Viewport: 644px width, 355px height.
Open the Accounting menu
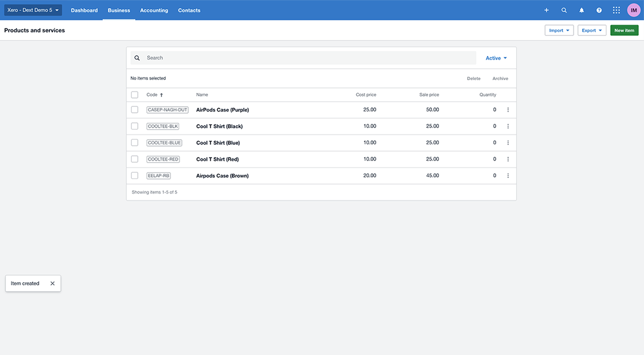[x=154, y=10]
